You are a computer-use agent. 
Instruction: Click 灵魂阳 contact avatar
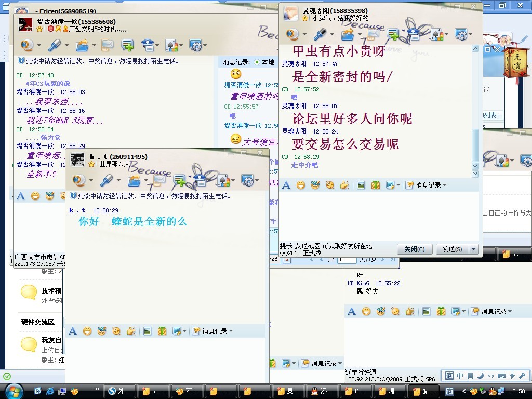coord(291,14)
